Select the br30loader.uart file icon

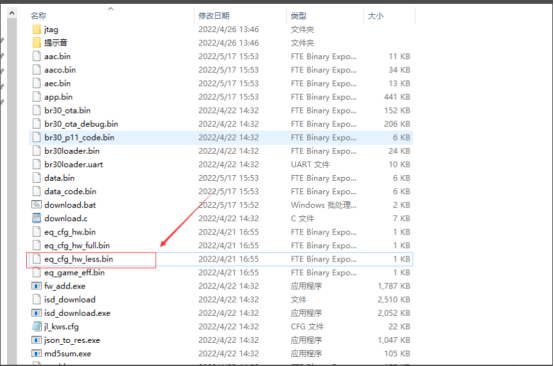coord(36,164)
